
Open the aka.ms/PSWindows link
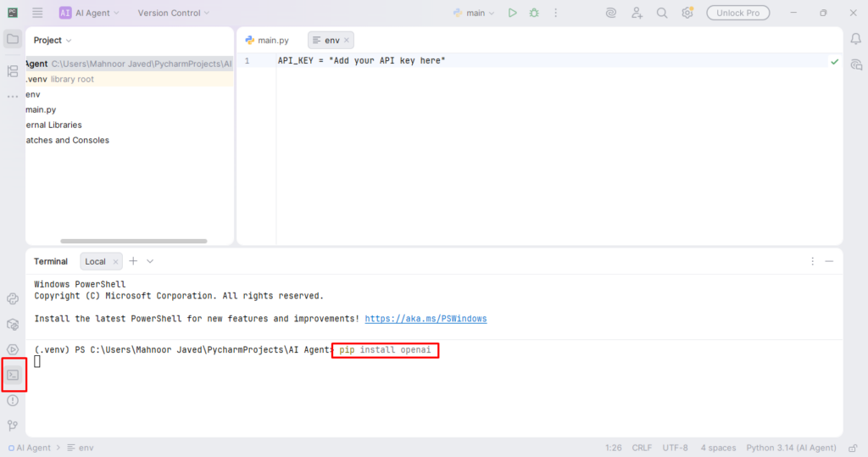click(x=426, y=319)
